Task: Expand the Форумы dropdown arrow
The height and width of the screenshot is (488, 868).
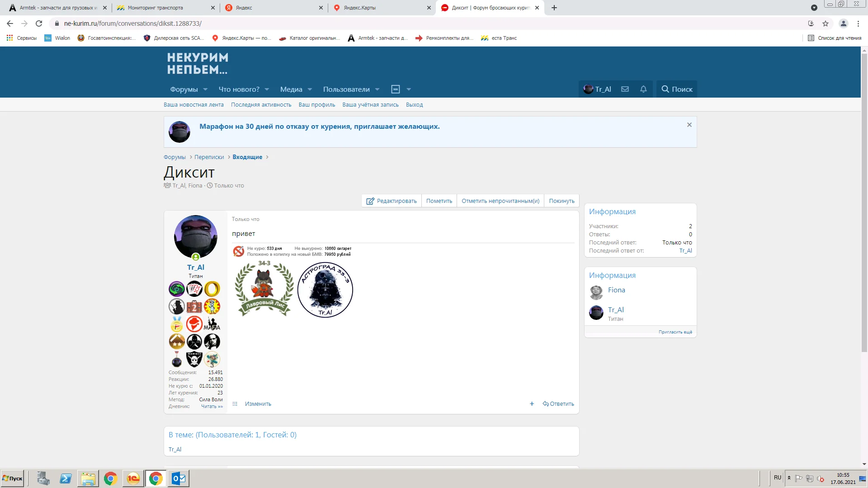Action: click(205, 89)
